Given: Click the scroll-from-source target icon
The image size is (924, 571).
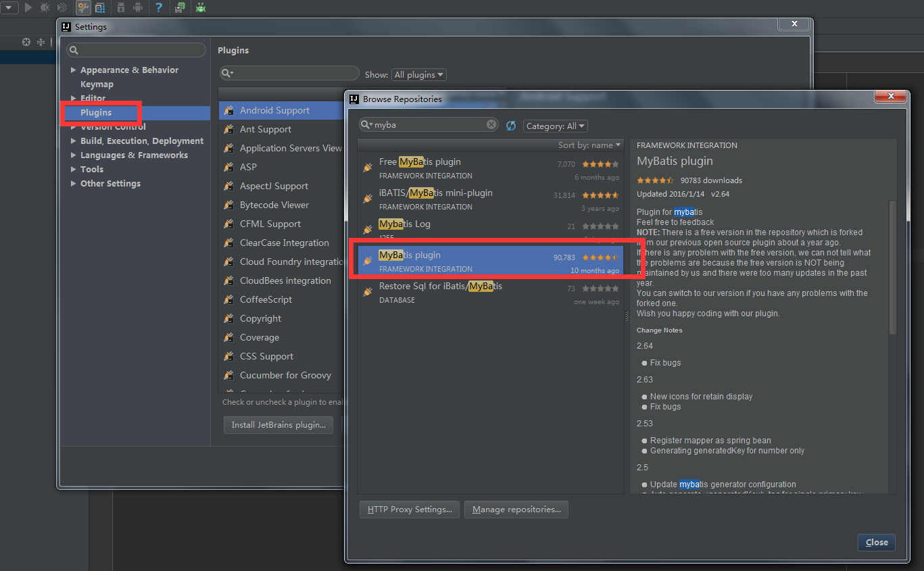Looking at the screenshot, I should (26, 42).
